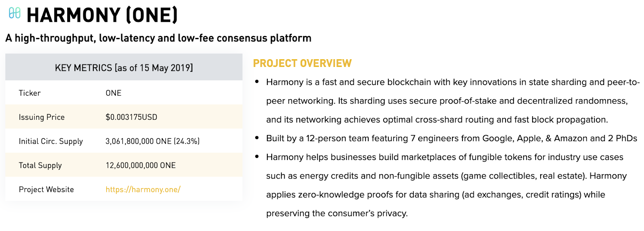Click the Initial Circ. Supply label

tap(51, 142)
